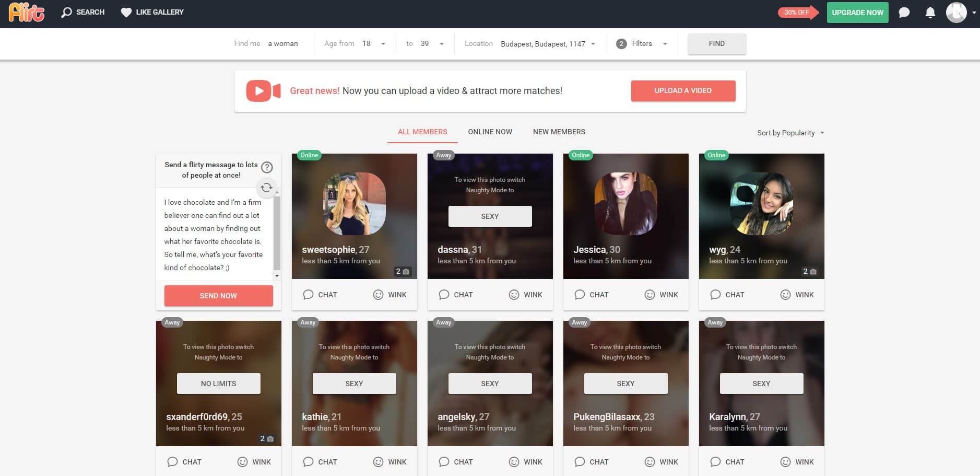Screen dimensions: 980x476
Task: Expand the account dropdown arrow beside avatar
Action: [974, 13]
